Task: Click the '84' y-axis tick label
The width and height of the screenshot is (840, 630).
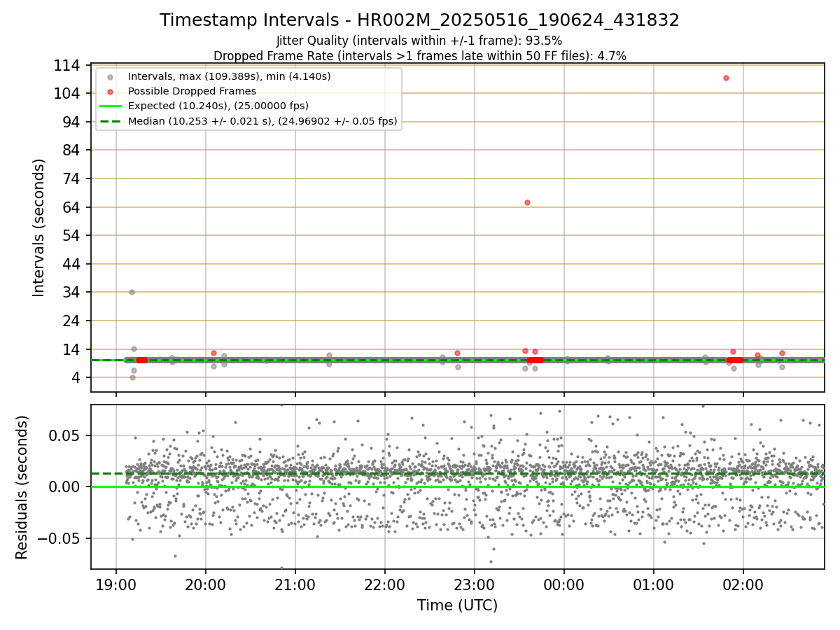Action: point(71,150)
